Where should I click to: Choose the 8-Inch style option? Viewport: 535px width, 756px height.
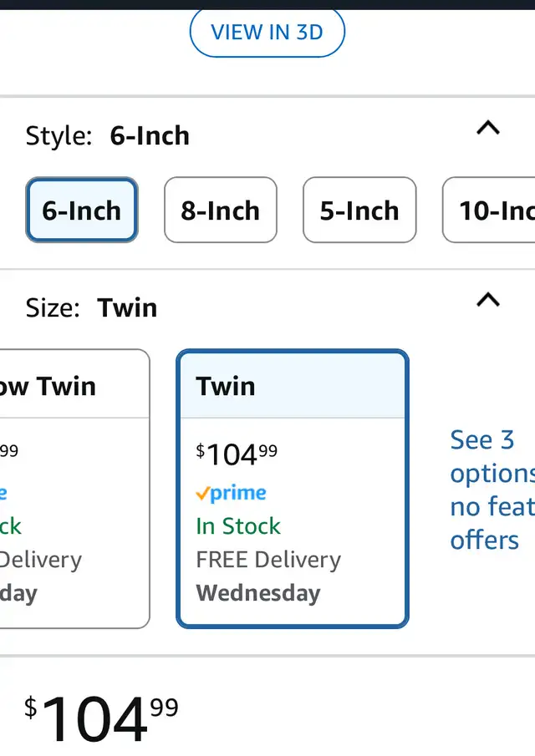pos(221,211)
